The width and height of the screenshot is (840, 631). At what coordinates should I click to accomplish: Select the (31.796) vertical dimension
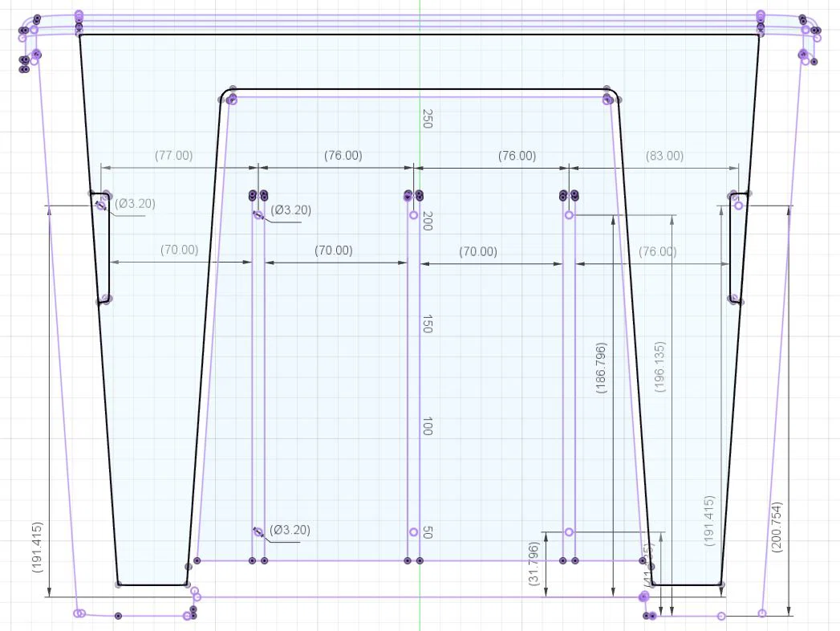click(x=534, y=564)
